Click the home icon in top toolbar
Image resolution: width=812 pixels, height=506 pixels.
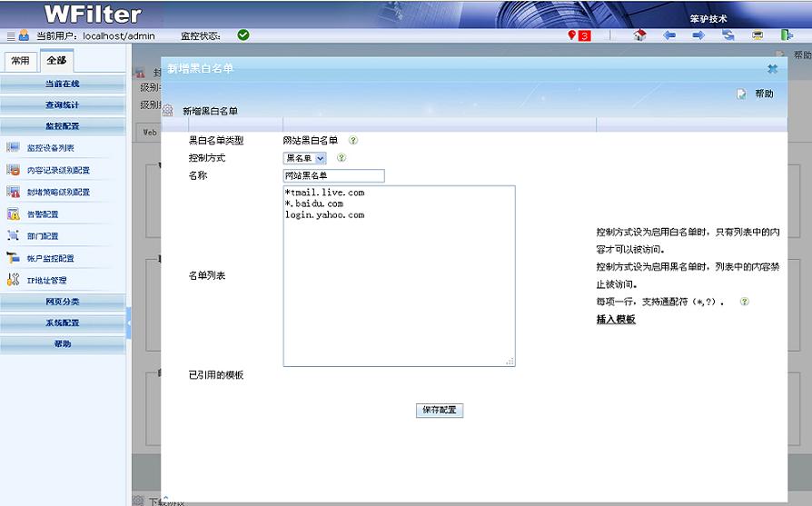(639, 35)
